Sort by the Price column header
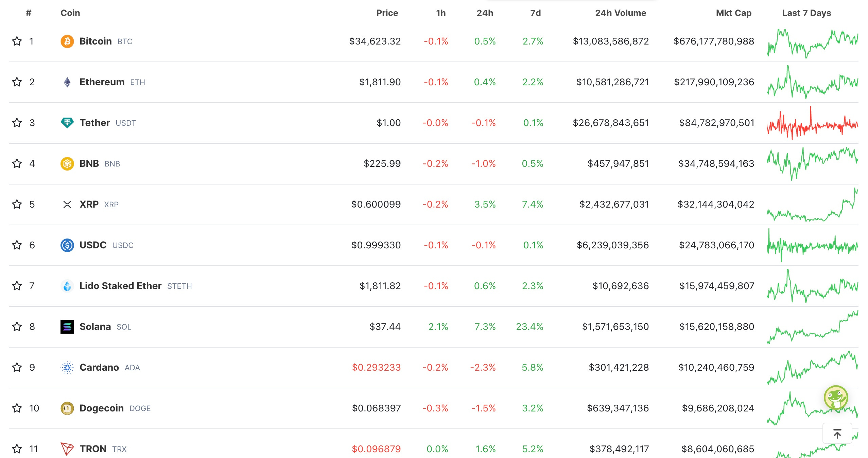The width and height of the screenshot is (868, 458). click(387, 13)
